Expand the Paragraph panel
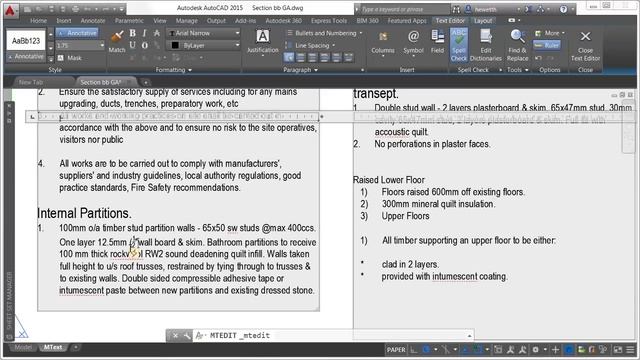Screen dimensions: 640x360 pos(301,70)
